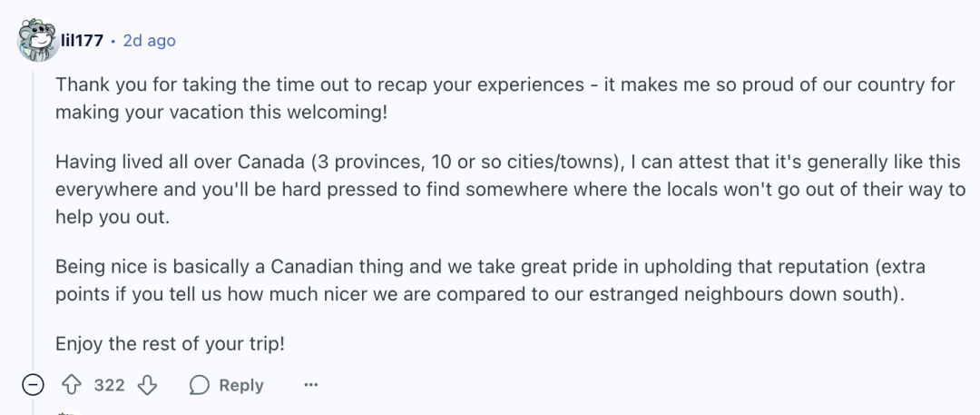The image size is (980, 415).
Task: Open lil177's avatar image
Action: pyautogui.click(x=38, y=40)
